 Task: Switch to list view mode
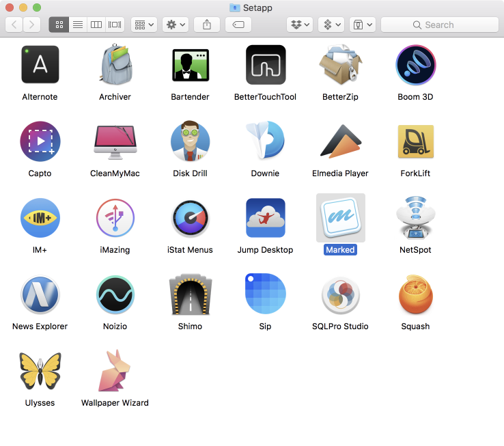(78, 25)
